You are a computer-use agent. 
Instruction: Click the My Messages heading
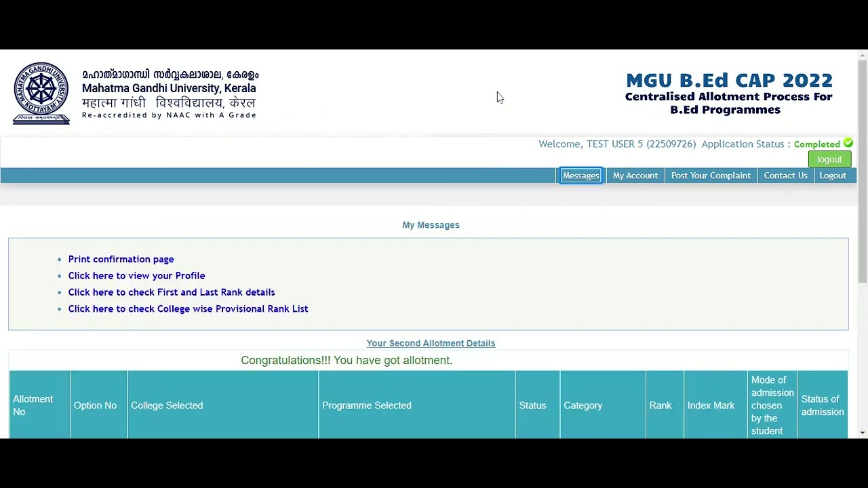click(431, 225)
